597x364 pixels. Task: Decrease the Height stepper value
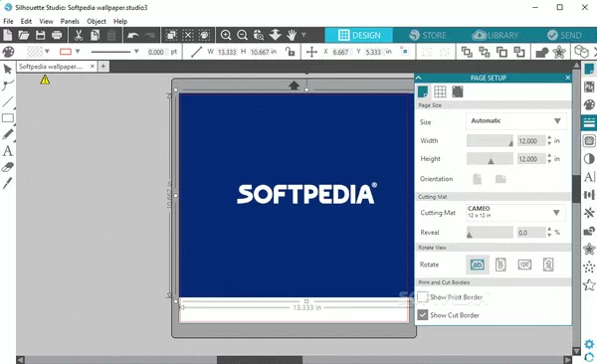(x=549, y=162)
